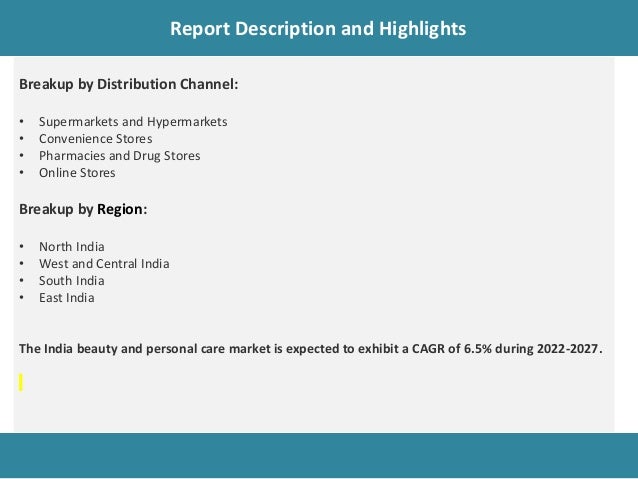Click the yellow text cursor mark
Image resolution: width=638 pixels, height=479 pixels.
pos(21,383)
